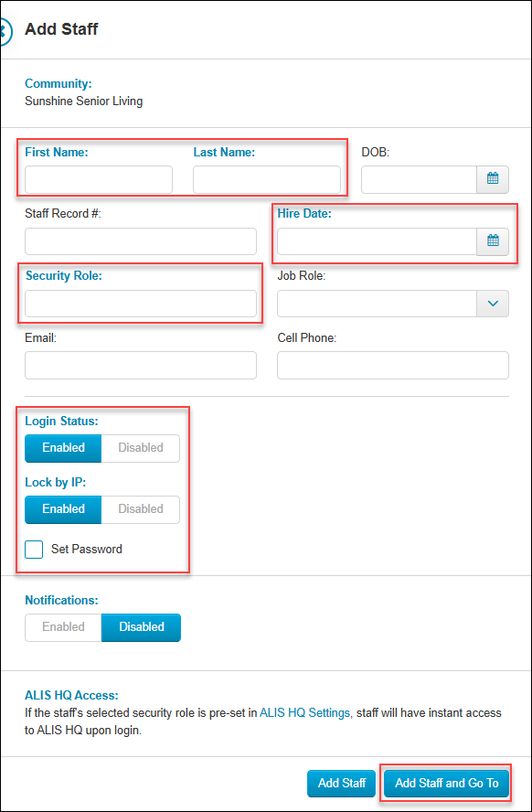Click the back arrow icon beside Add Staff
The image size is (532, 812).
pos(5,28)
